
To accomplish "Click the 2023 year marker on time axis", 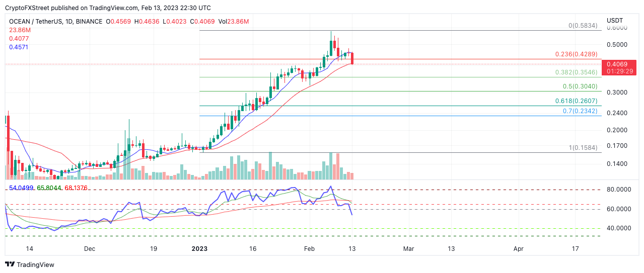I will click(x=199, y=249).
